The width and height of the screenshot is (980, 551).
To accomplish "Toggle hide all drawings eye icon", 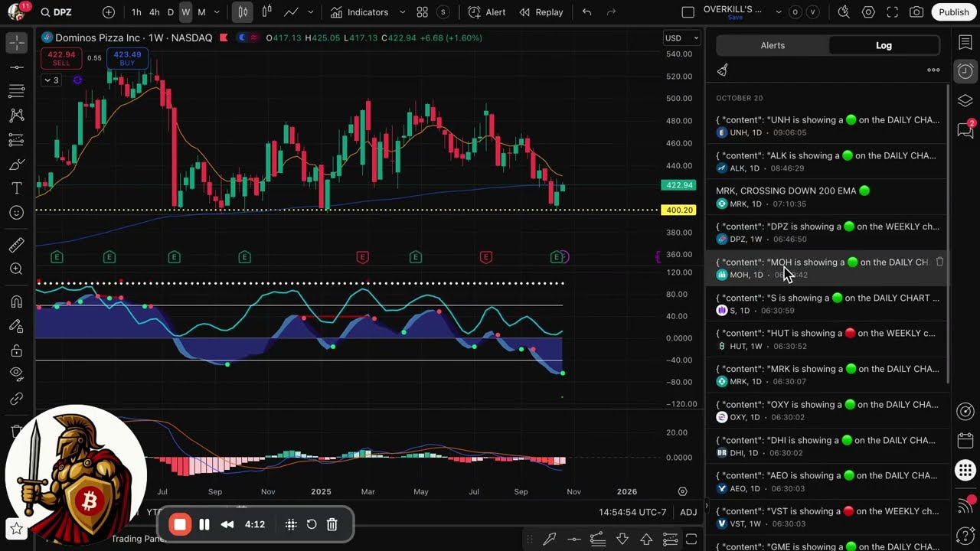I will pos(16,374).
